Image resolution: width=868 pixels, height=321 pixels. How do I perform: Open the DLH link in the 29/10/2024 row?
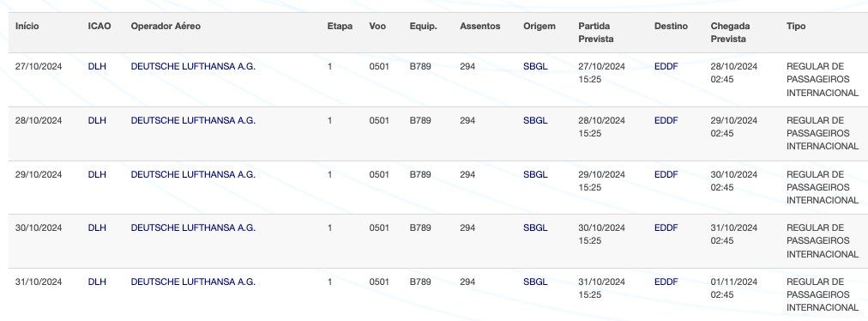pos(97,174)
